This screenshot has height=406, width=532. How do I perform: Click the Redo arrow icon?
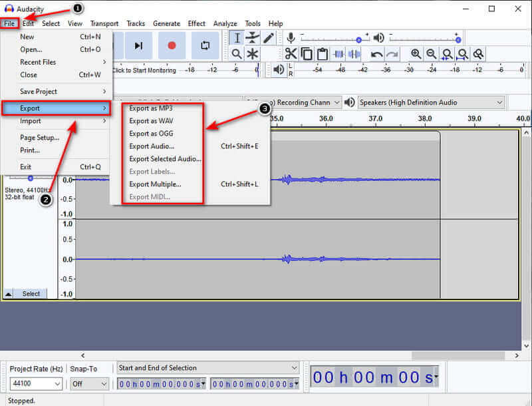point(392,54)
